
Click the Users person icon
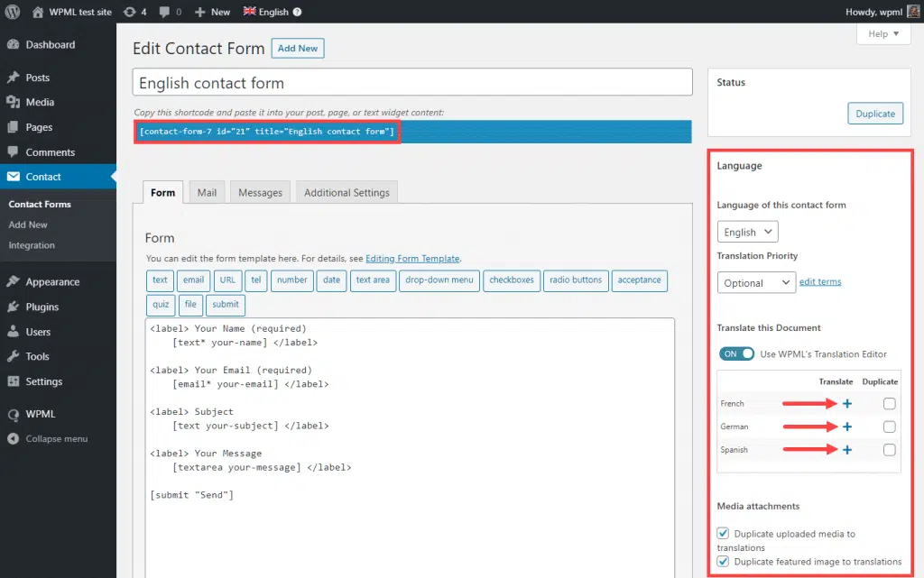13,332
